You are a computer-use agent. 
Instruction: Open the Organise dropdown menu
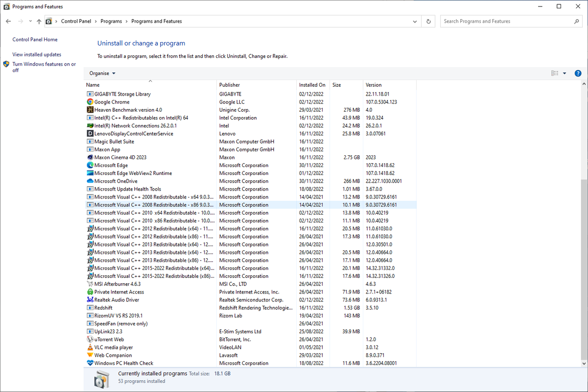point(102,73)
